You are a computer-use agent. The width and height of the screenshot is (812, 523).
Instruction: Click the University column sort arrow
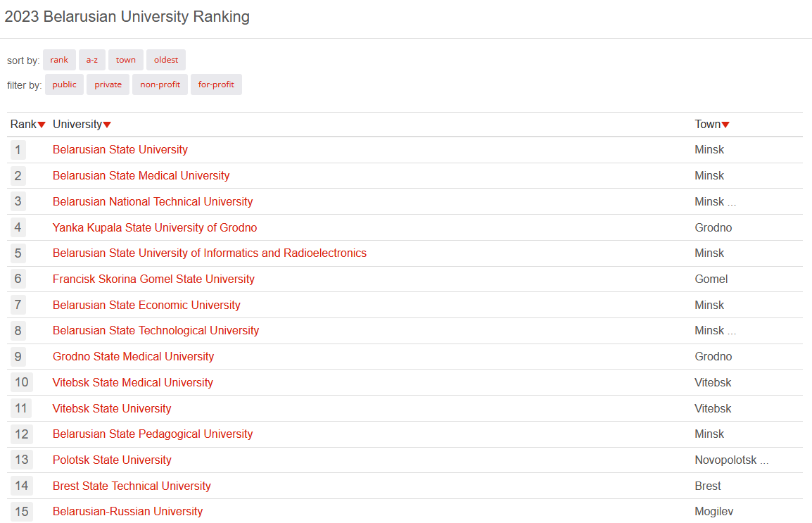click(x=107, y=125)
